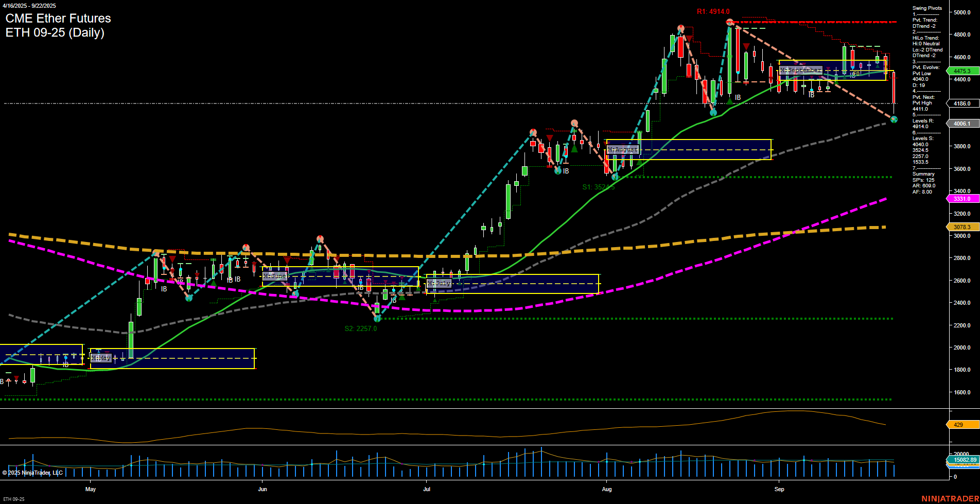Image resolution: width=980 pixels, height=504 pixels.
Task: Select the teal globe marker below the June consolidation
Action: point(295,294)
